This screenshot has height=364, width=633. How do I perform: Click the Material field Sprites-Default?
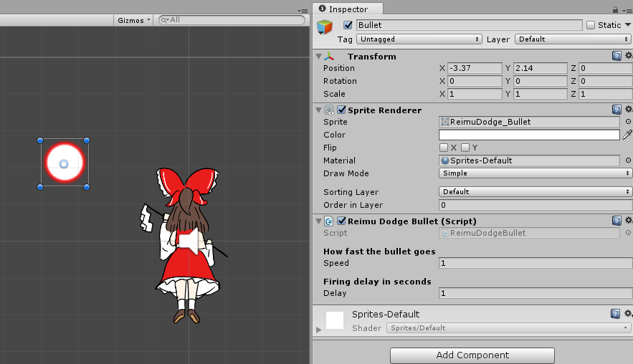tap(529, 161)
